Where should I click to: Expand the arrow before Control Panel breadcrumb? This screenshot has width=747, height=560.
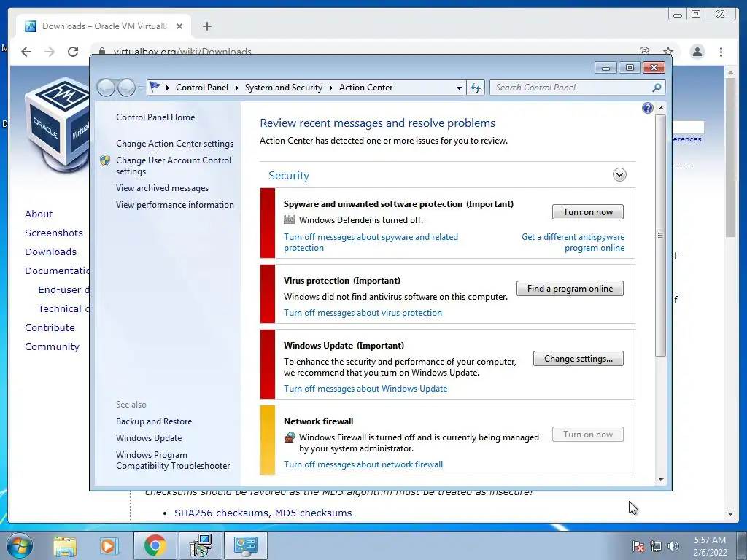(x=167, y=87)
